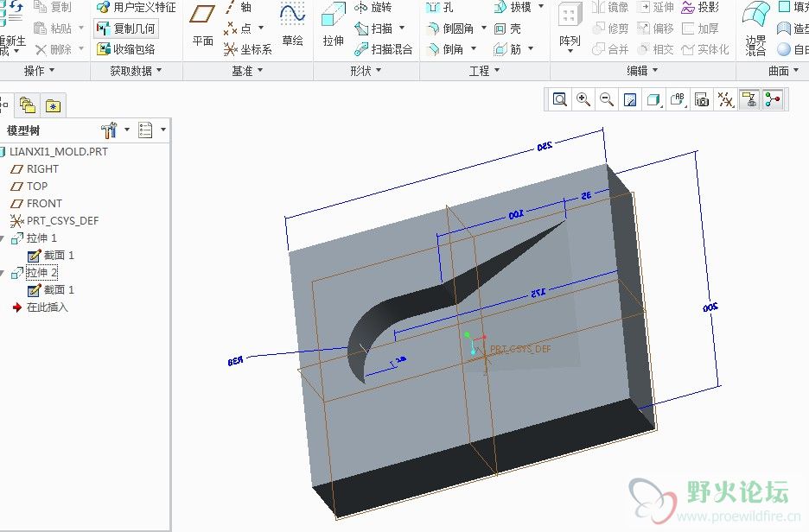This screenshot has width=809, height=532.
Task: Open the saved views (camera) icon
Action: 701,99
